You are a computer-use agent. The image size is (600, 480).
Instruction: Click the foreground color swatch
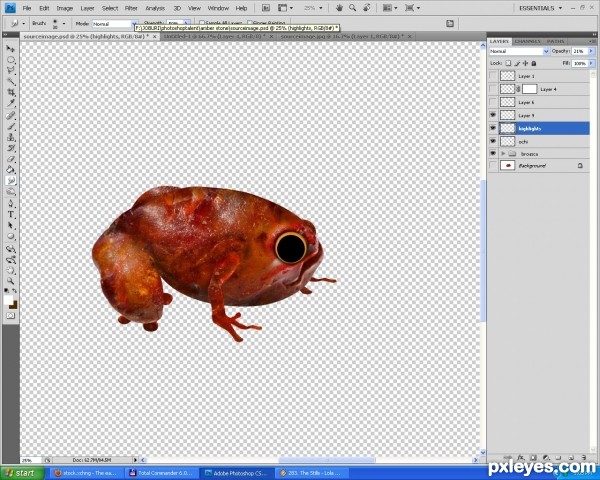click(8, 300)
